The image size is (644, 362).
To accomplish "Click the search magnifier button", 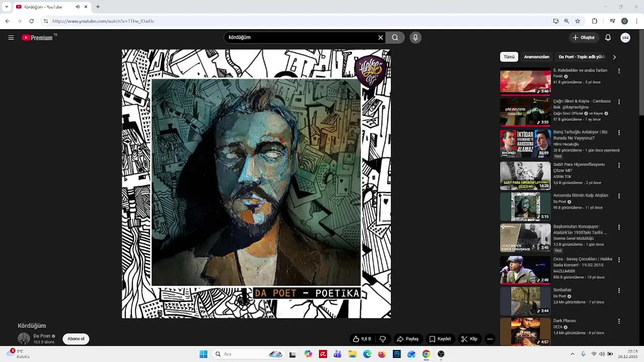I will [395, 37].
